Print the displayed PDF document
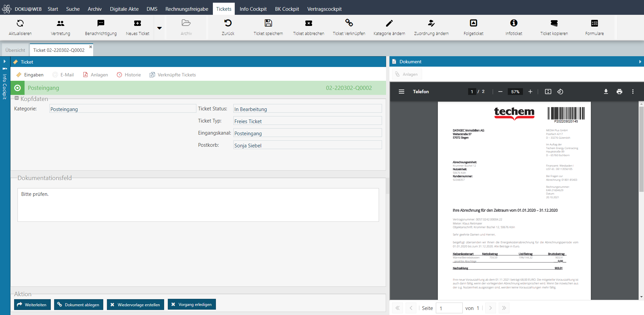Image resolution: width=644 pixels, height=315 pixels. click(x=619, y=92)
